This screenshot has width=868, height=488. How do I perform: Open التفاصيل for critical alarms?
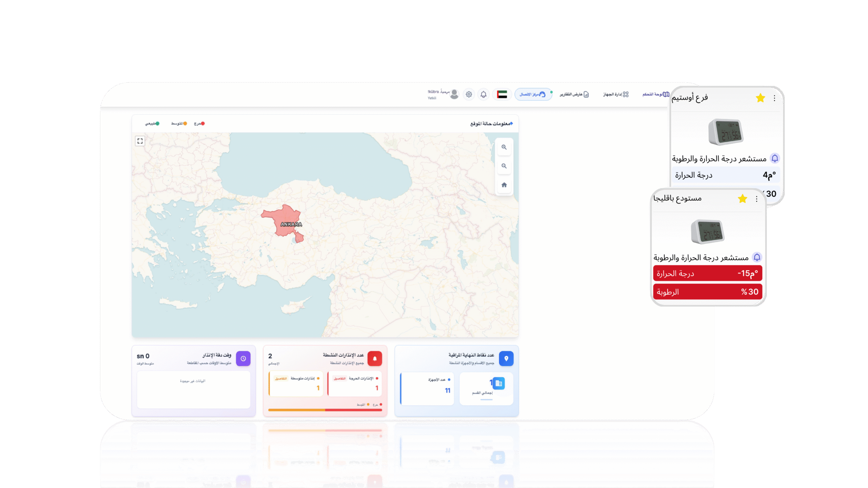click(x=339, y=379)
